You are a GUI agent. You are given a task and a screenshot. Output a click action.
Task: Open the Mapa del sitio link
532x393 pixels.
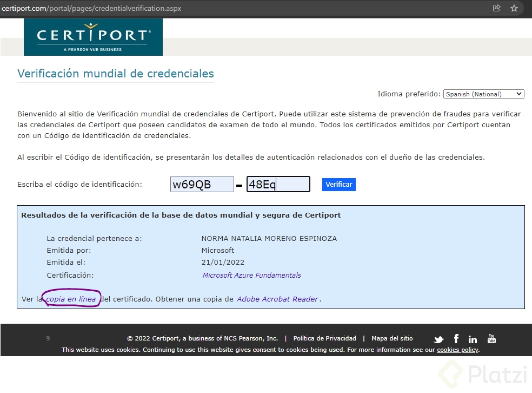[x=392, y=338]
